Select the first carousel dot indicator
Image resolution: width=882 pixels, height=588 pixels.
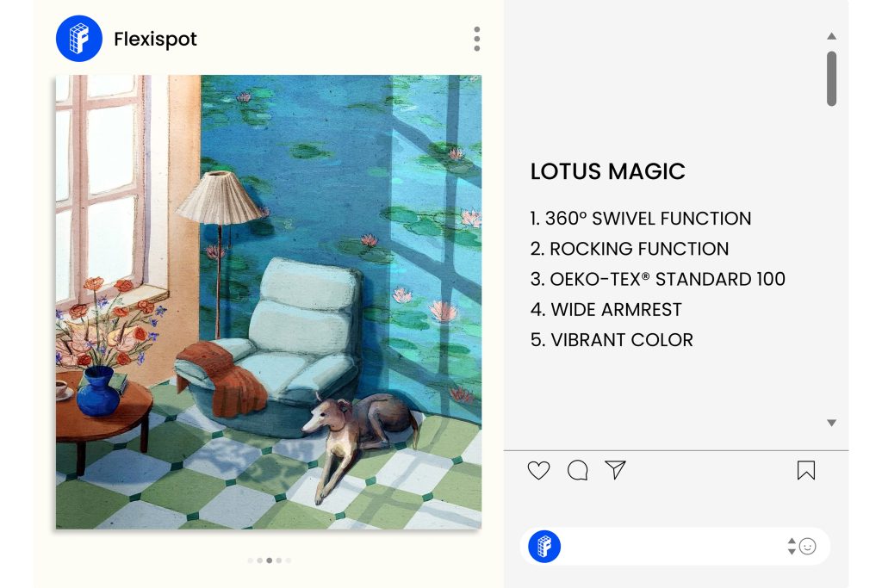click(x=251, y=560)
